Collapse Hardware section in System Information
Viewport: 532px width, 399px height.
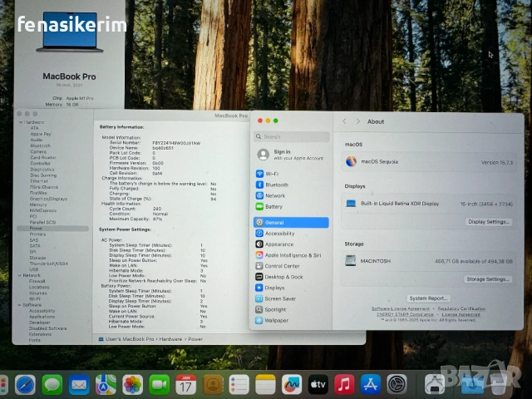[x=20, y=122]
